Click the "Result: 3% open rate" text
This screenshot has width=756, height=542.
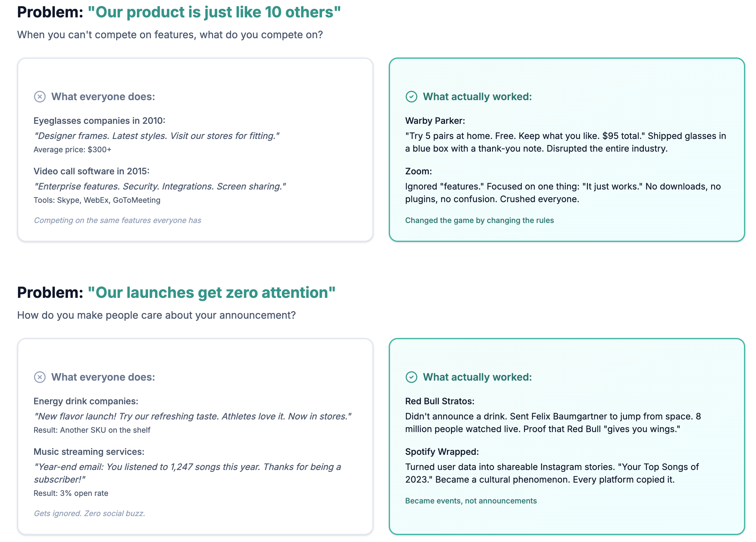click(71, 493)
